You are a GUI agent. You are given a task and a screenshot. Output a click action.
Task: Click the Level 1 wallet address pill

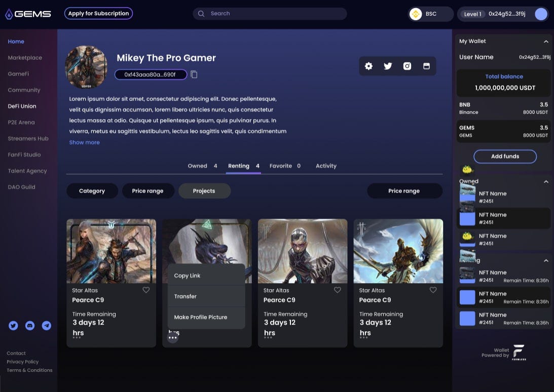point(503,14)
